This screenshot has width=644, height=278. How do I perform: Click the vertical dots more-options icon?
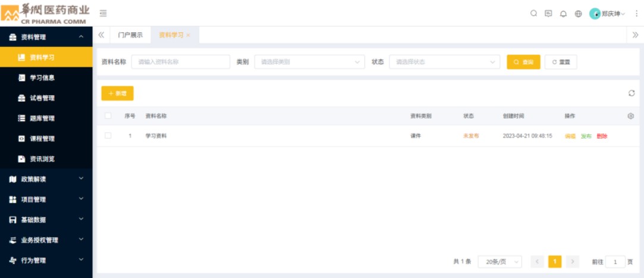(x=636, y=14)
